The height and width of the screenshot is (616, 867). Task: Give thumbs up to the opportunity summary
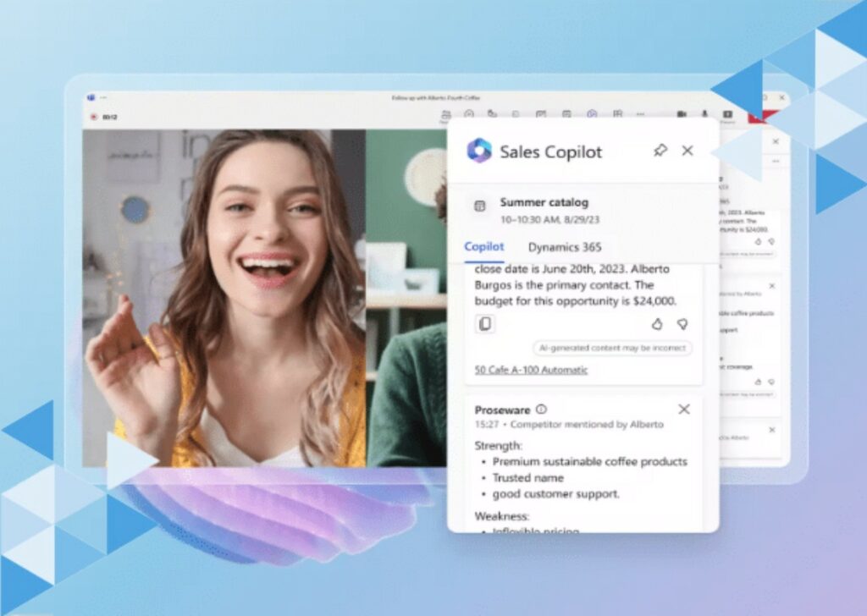[x=657, y=324]
